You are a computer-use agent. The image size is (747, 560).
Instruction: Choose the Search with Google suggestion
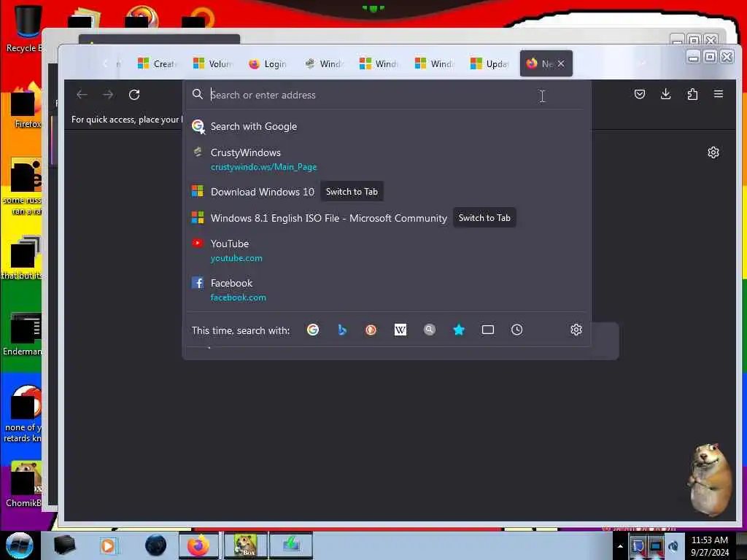click(x=387, y=126)
